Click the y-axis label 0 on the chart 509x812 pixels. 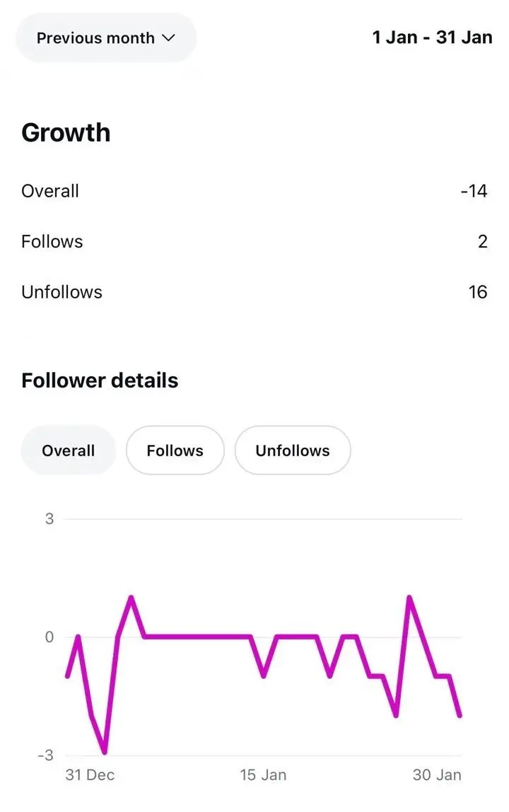(49, 637)
